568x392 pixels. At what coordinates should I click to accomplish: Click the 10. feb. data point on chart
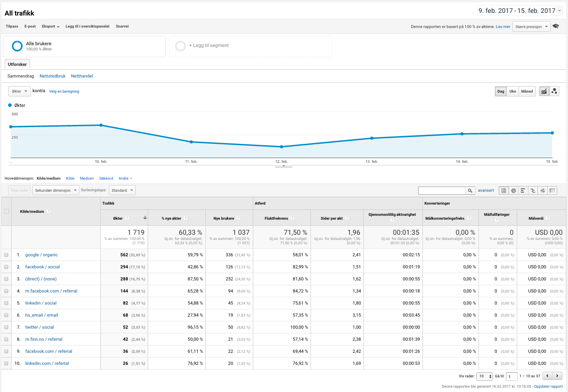click(101, 125)
